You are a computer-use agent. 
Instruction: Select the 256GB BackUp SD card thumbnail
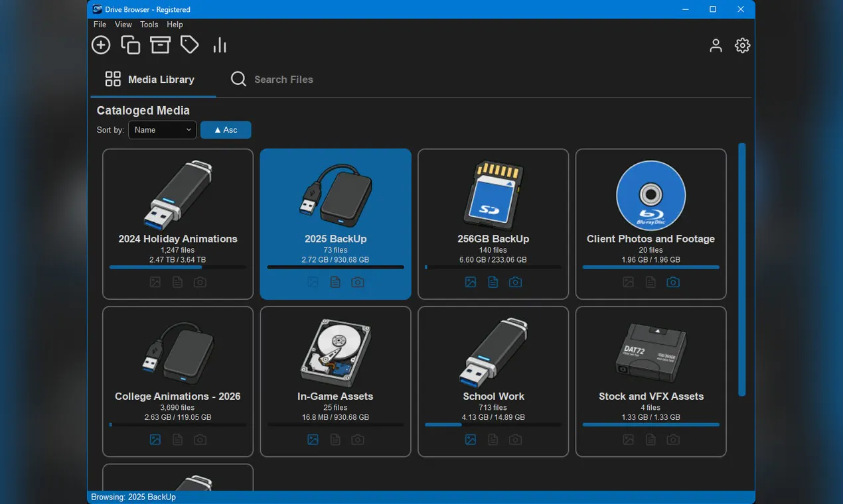[493, 195]
